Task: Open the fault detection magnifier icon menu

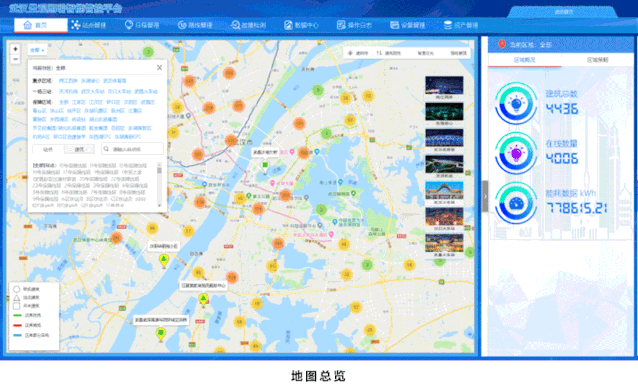Action: point(235,25)
